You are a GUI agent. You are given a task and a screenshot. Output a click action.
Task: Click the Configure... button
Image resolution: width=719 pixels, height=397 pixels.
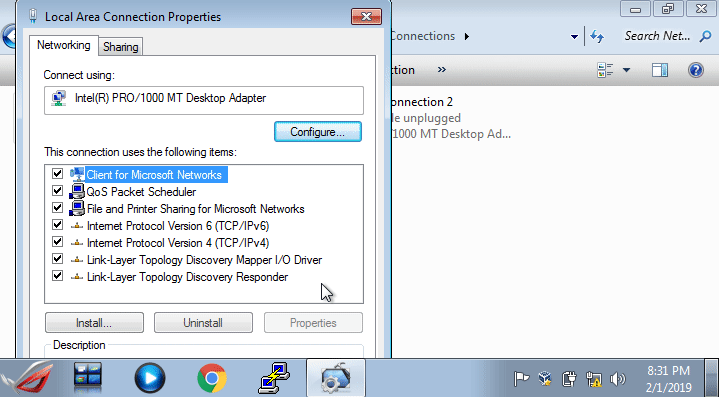pyautogui.click(x=318, y=132)
